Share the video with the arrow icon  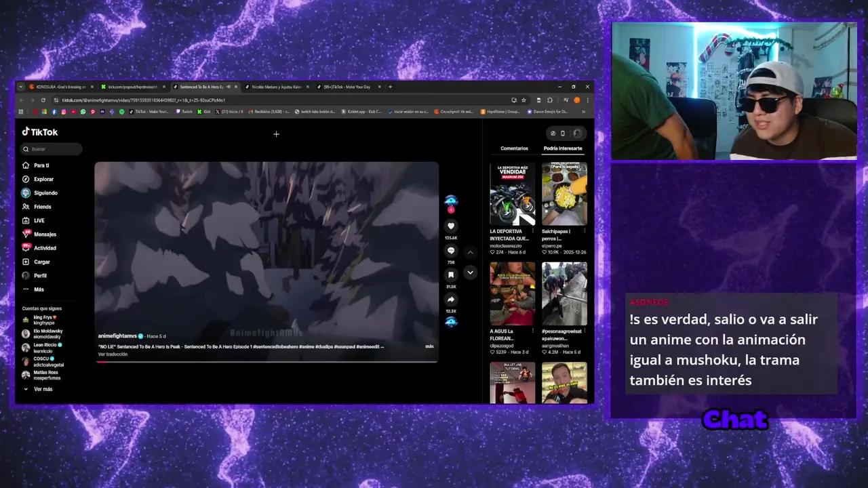(x=451, y=300)
